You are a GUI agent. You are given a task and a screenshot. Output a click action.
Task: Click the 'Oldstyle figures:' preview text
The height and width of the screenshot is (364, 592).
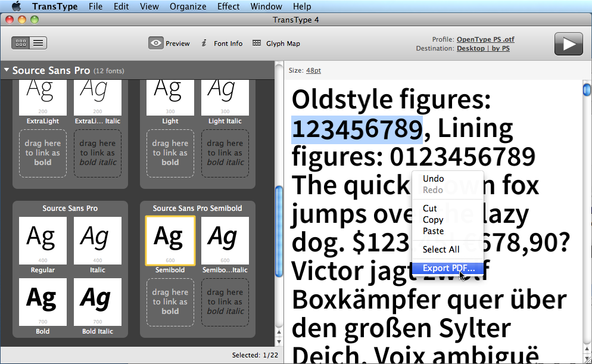(x=391, y=99)
